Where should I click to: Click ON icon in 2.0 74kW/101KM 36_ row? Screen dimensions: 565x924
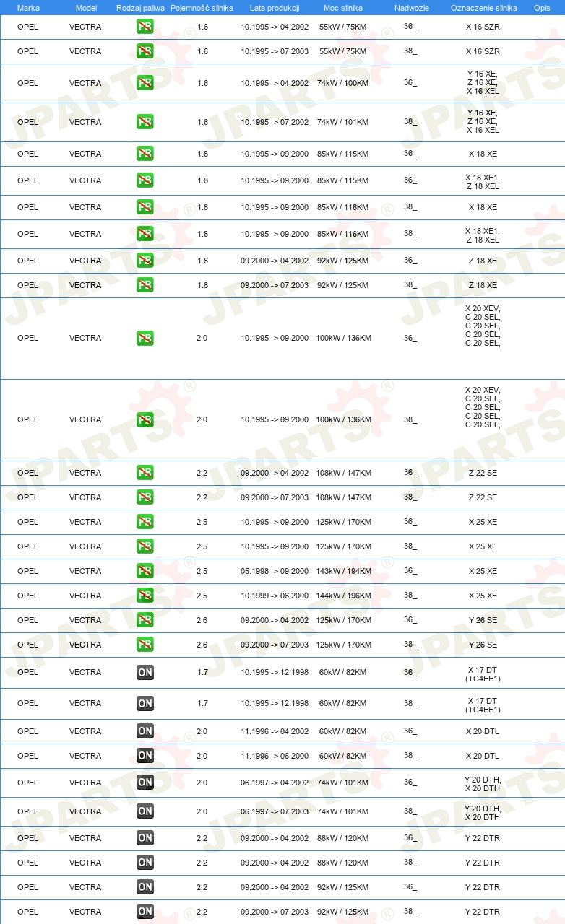click(x=145, y=783)
